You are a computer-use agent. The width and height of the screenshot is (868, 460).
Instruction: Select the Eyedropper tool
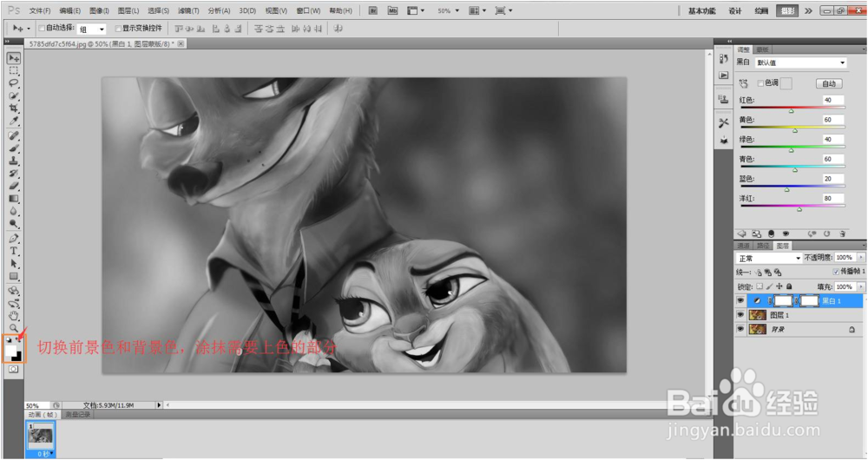tap(14, 122)
